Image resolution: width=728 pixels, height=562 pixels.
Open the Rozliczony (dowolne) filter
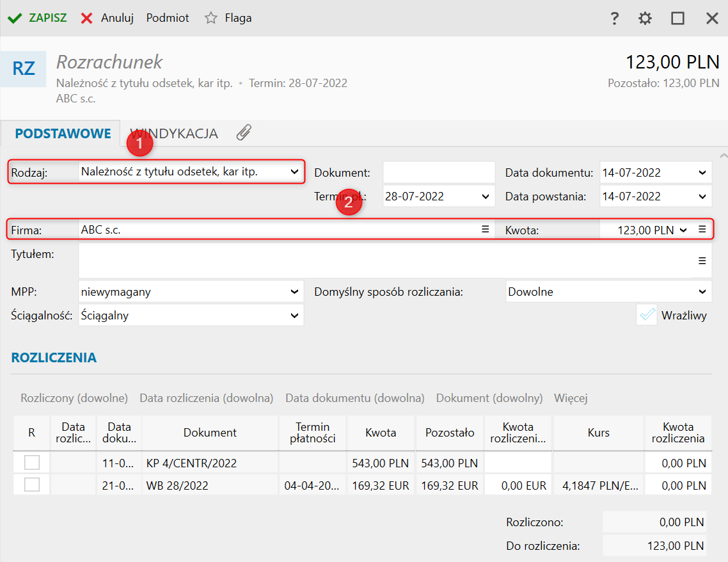click(74, 398)
